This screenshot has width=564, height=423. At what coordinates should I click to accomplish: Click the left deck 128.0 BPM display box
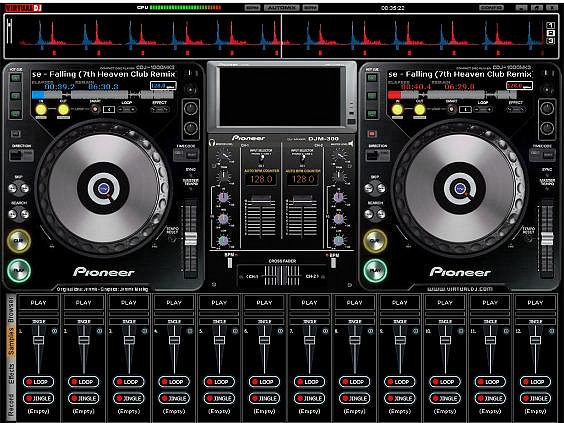[163, 86]
